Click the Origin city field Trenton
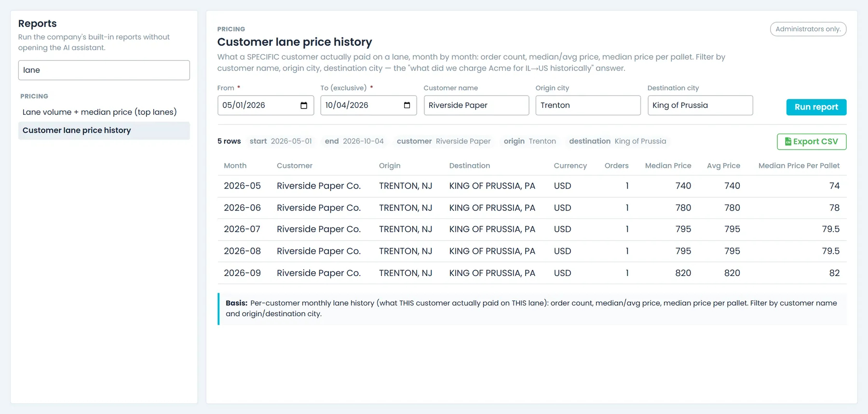The width and height of the screenshot is (868, 414). pyautogui.click(x=588, y=105)
